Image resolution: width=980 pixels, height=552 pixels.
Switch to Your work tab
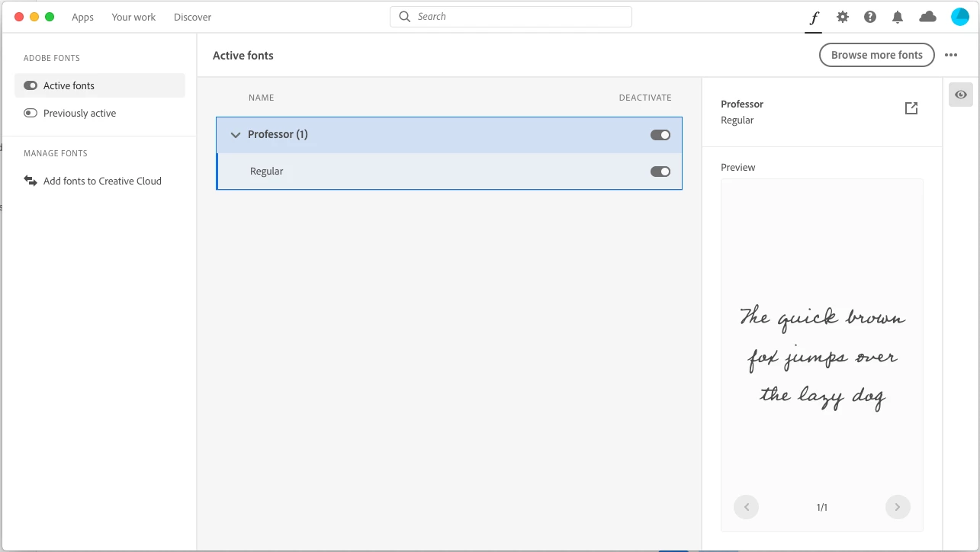pos(133,17)
